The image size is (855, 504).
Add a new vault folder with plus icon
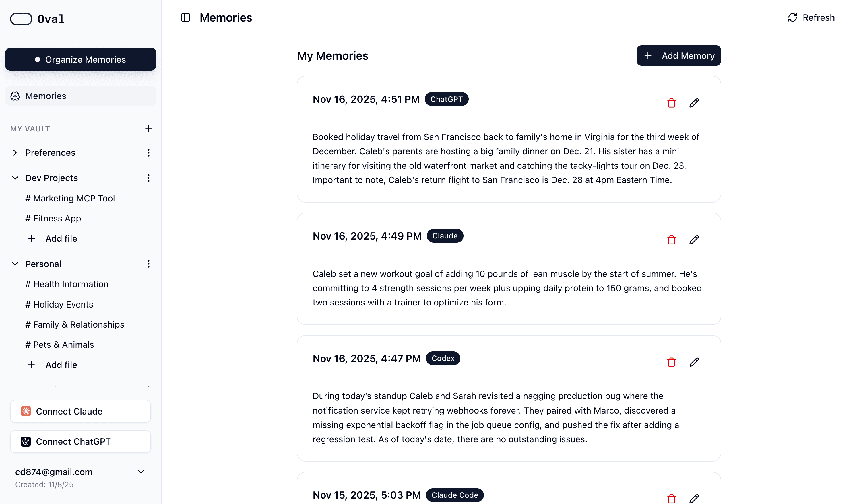[x=148, y=129]
